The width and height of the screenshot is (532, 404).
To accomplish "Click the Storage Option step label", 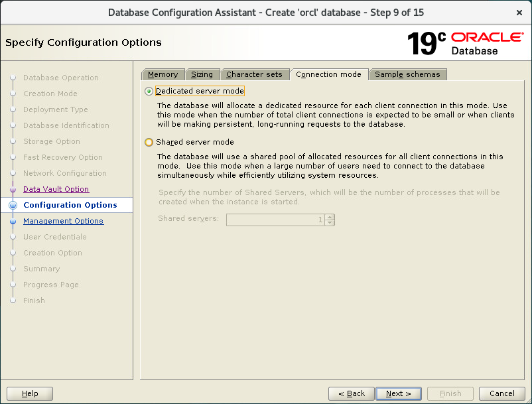I will [x=52, y=141].
